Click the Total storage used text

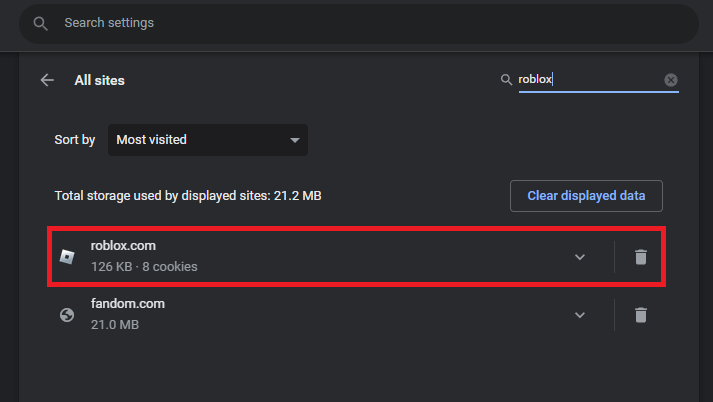point(188,196)
